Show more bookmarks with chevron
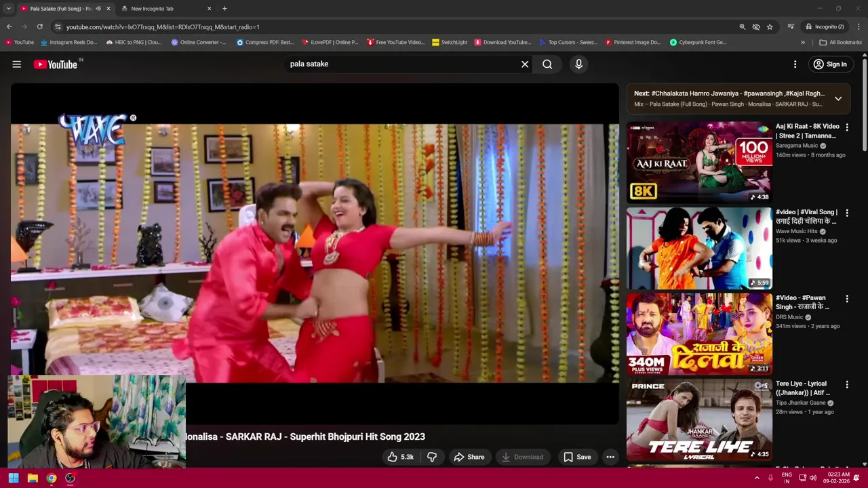 pyautogui.click(x=803, y=42)
